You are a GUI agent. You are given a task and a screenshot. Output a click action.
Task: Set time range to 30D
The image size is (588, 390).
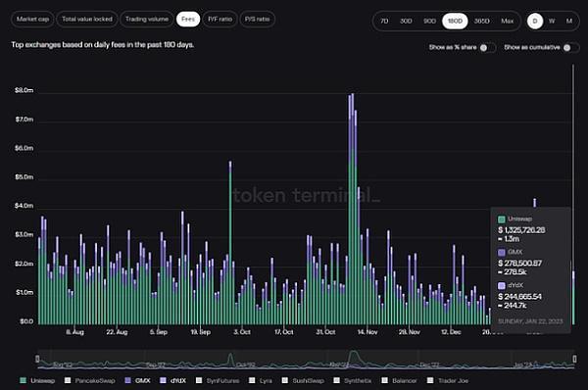coord(406,21)
